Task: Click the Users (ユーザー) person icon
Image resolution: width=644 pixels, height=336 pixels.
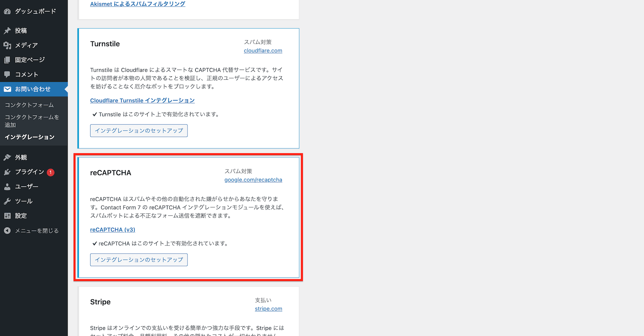Action: 7,187
